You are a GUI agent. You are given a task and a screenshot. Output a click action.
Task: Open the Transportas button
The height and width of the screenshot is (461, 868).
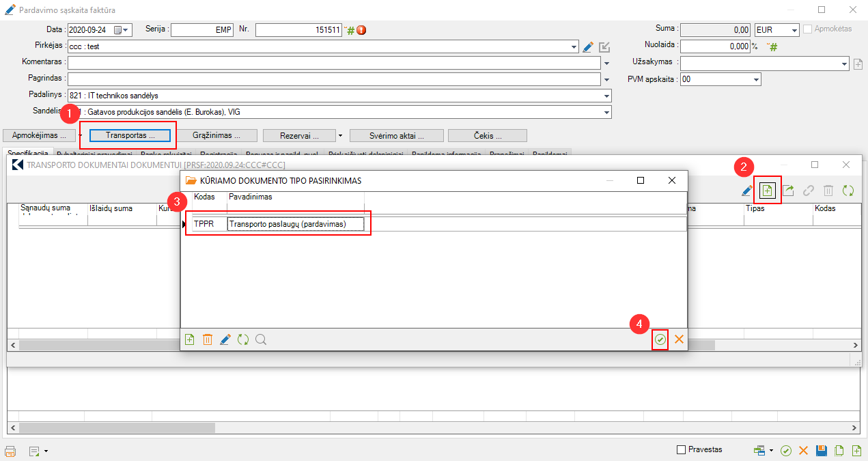[128, 135]
